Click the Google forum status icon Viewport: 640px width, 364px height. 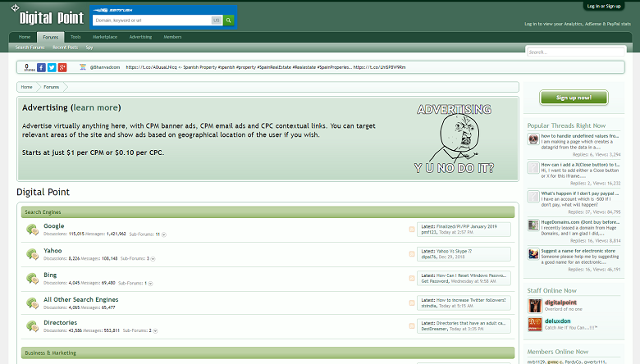tap(32, 230)
